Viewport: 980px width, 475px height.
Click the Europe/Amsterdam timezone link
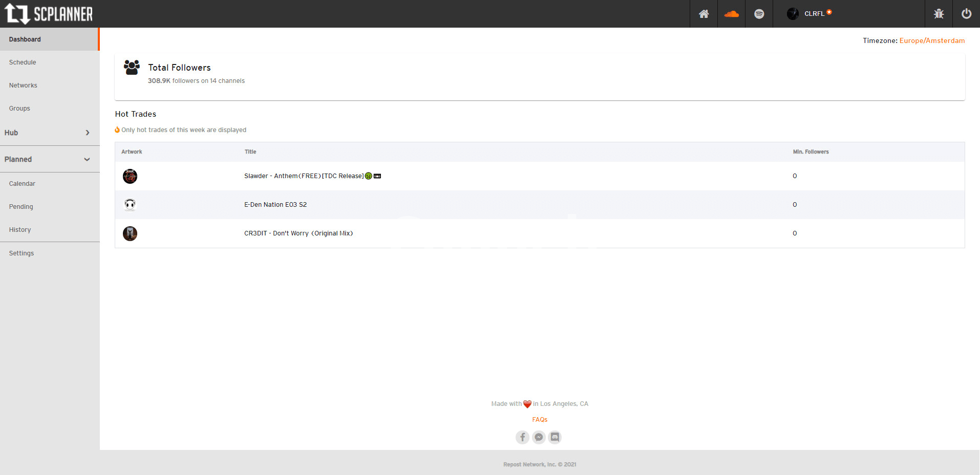point(932,40)
